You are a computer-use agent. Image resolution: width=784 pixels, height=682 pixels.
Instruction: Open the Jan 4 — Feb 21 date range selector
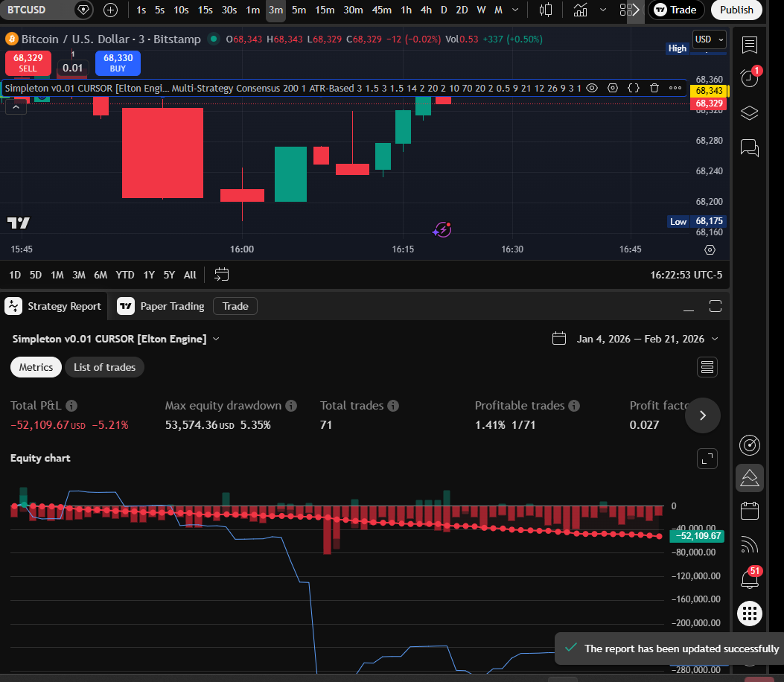(x=637, y=339)
